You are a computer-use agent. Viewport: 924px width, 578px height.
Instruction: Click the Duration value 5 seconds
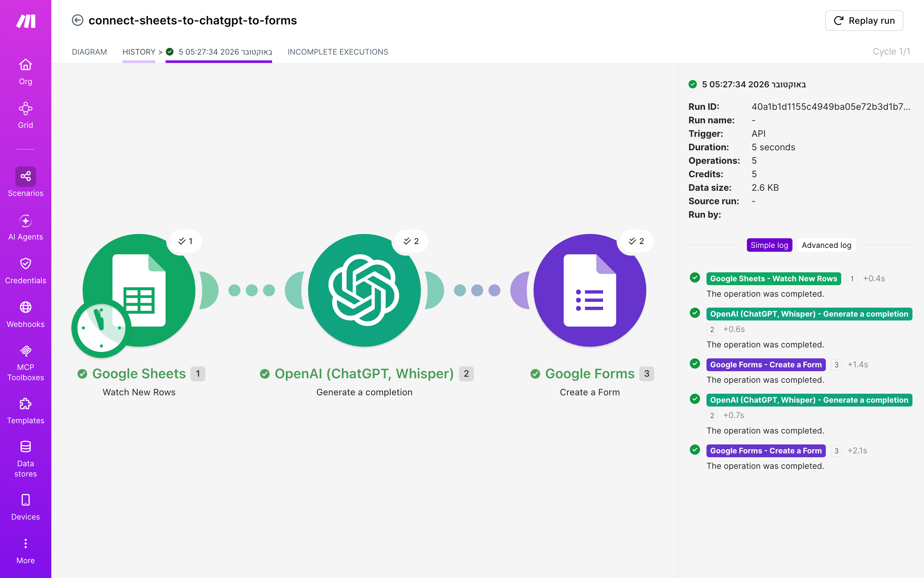pyautogui.click(x=773, y=147)
